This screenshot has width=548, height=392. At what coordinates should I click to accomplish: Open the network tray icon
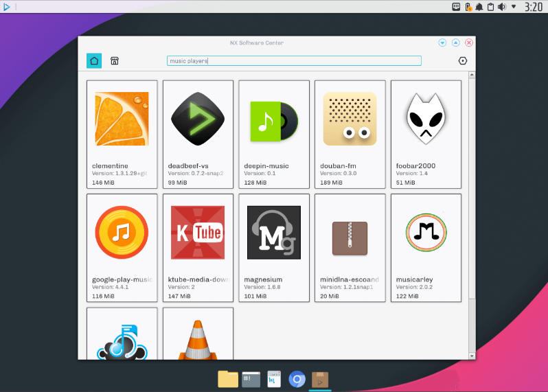(456, 7)
